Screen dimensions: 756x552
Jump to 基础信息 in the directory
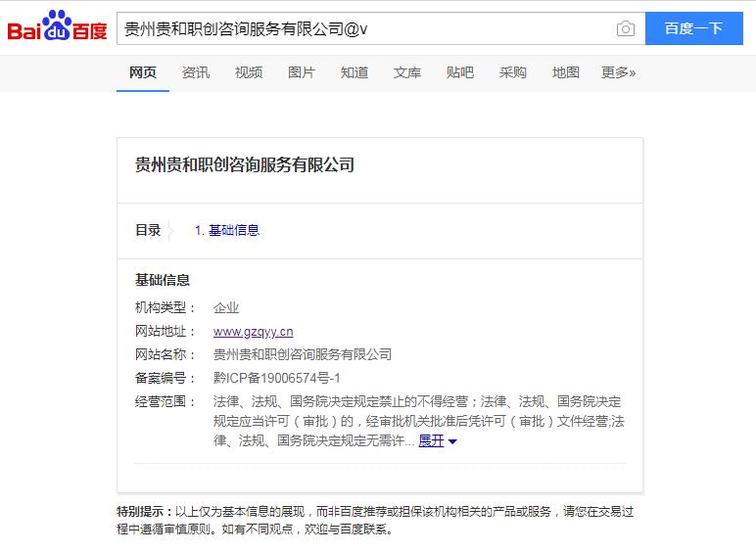(x=227, y=230)
